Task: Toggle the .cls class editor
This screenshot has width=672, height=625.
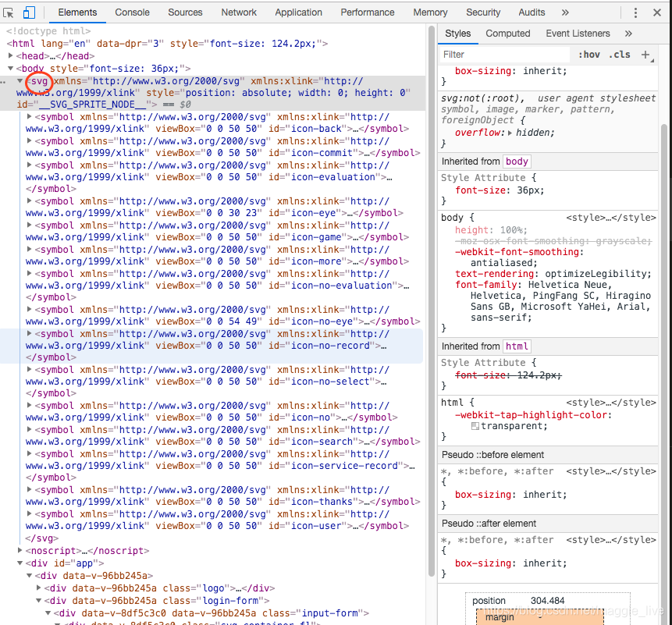Action: click(x=619, y=55)
